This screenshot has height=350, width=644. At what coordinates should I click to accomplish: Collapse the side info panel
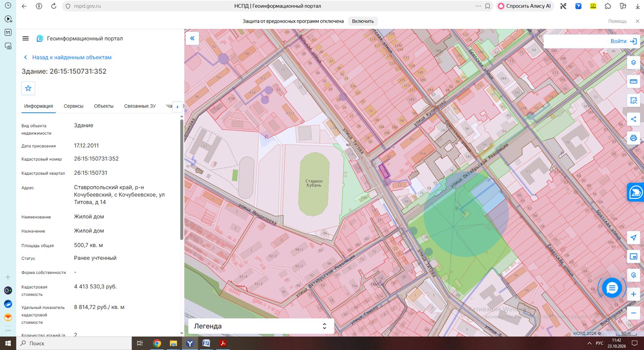click(x=192, y=38)
